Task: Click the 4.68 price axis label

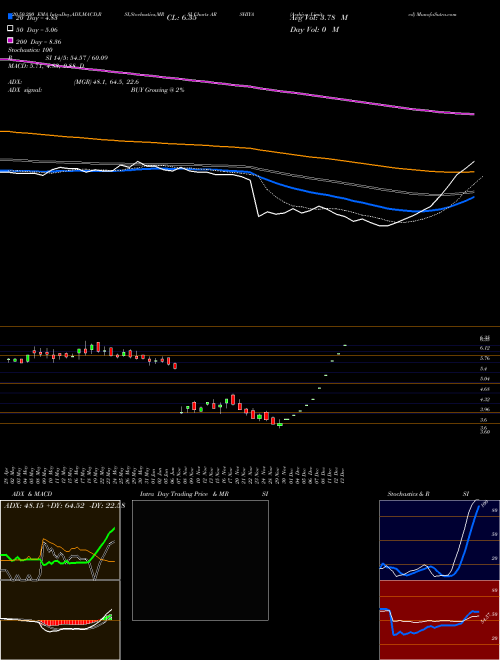Action: [x=485, y=389]
